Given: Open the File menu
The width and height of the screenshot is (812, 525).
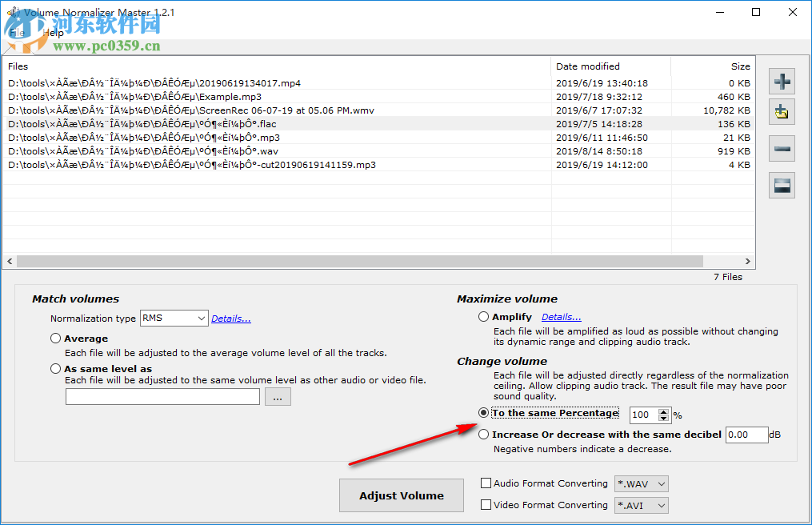Looking at the screenshot, I should (16, 33).
